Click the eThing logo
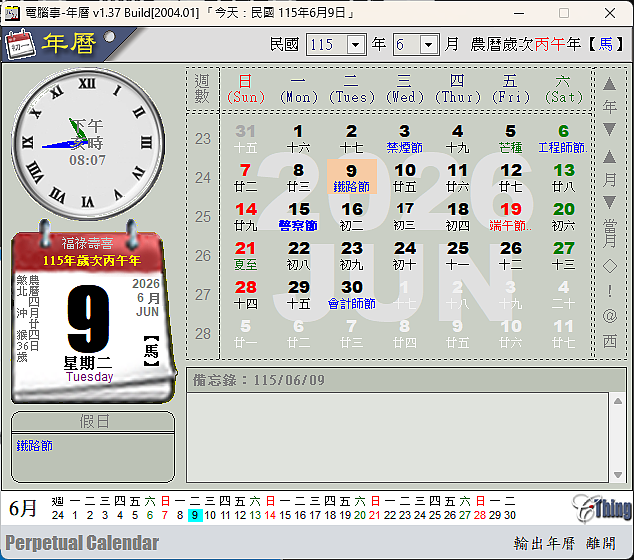 (x=602, y=508)
